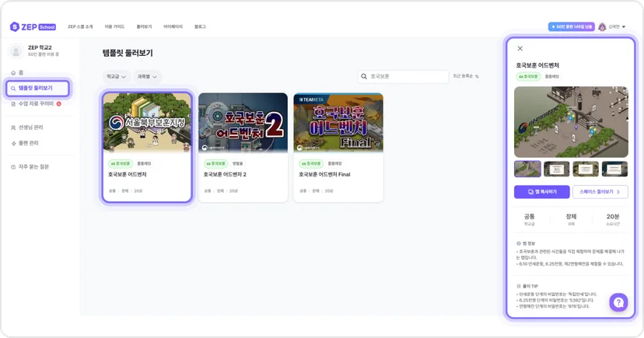Open the 블로그 menu
The height and width of the screenshot is (338, 644).
pos(200,26)
